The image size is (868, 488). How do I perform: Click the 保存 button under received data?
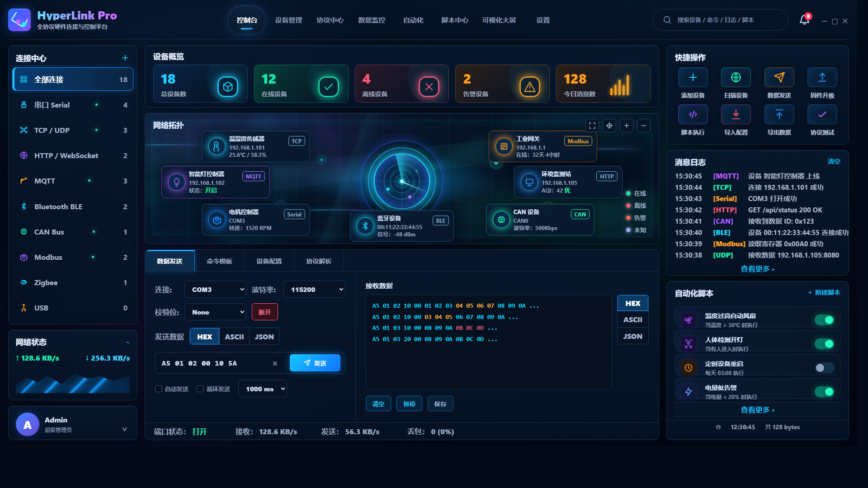pyautogui.click(x=440, y=404)
